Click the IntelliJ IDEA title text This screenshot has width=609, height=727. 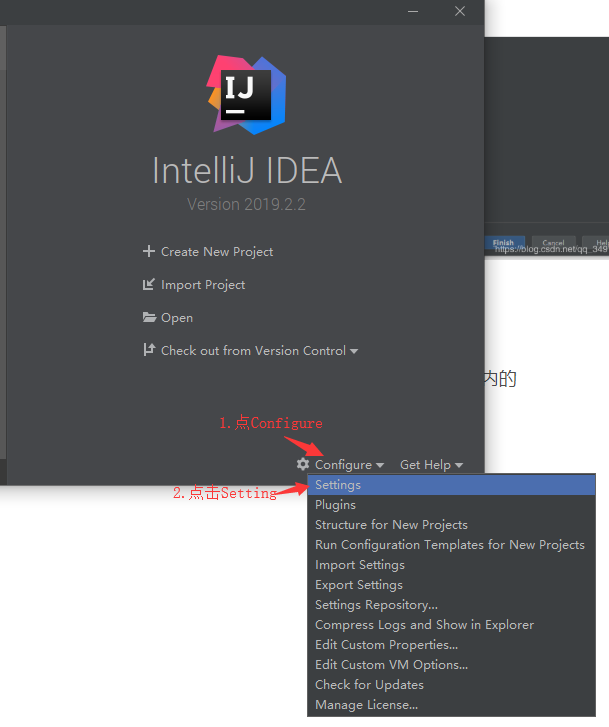click(247, 170)
